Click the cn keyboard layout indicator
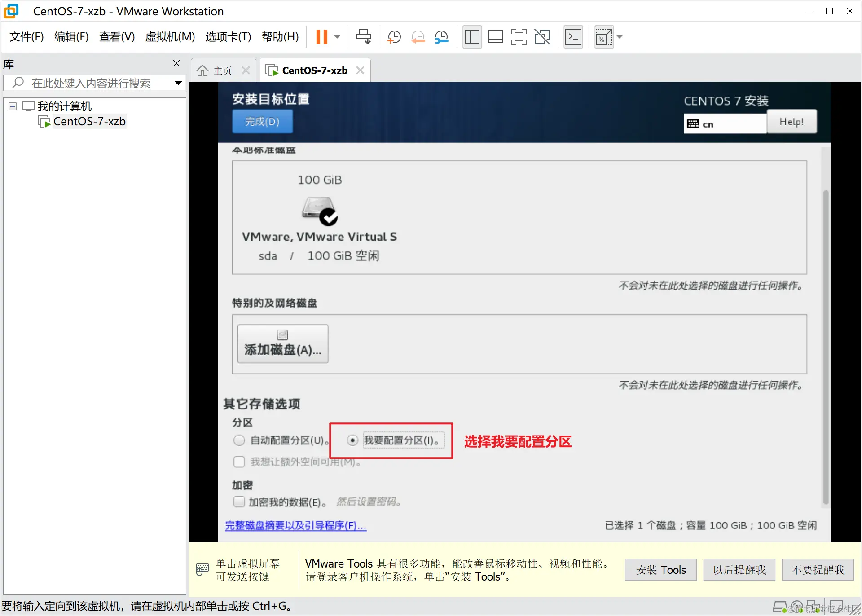 pos(725,123)
